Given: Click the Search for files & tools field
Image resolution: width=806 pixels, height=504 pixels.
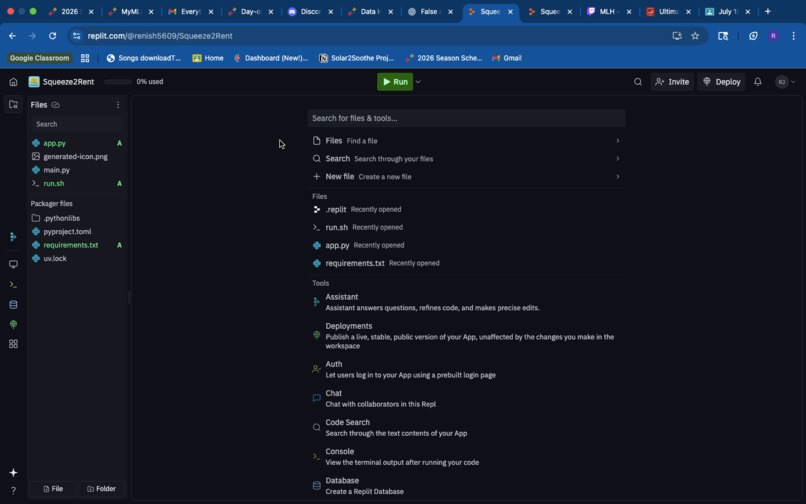Looking at the screenshot, I should pos(466,118).
